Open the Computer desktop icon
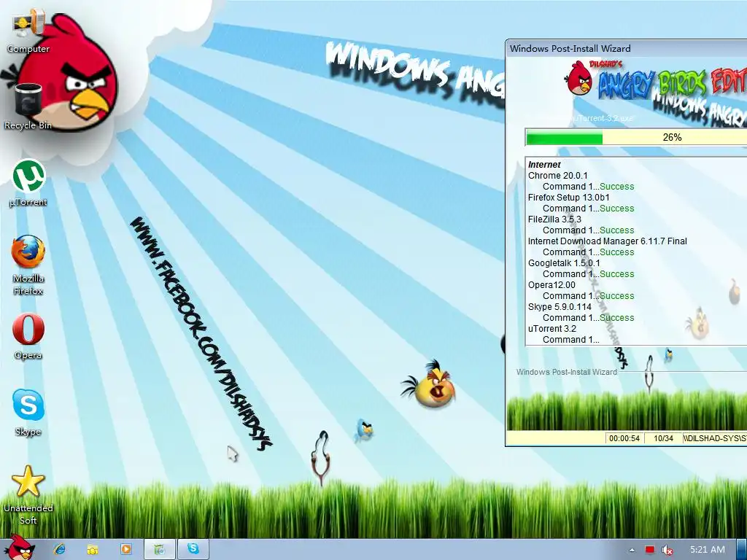Image resolution: width=747 pixels, height=560 pixels. (28, 31)
